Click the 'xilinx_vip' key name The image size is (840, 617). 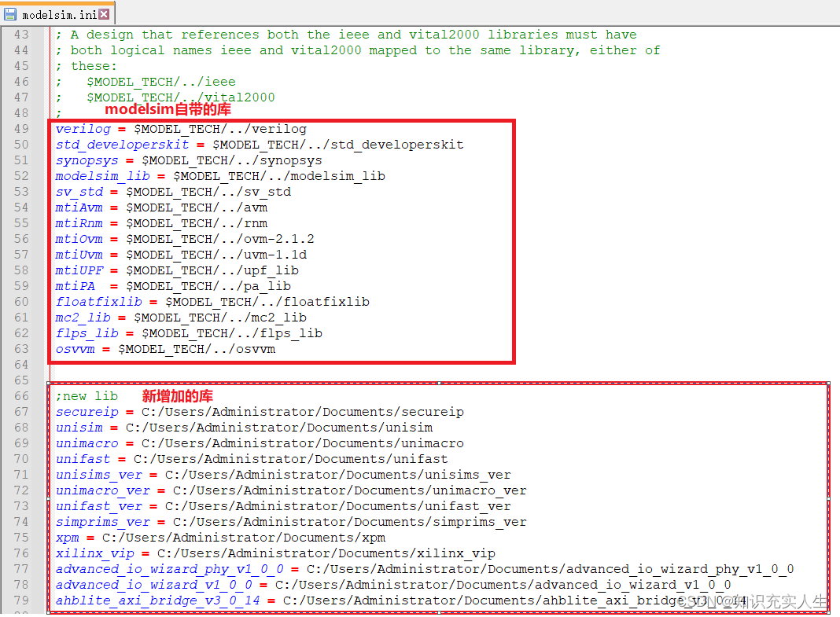[95, 553]
